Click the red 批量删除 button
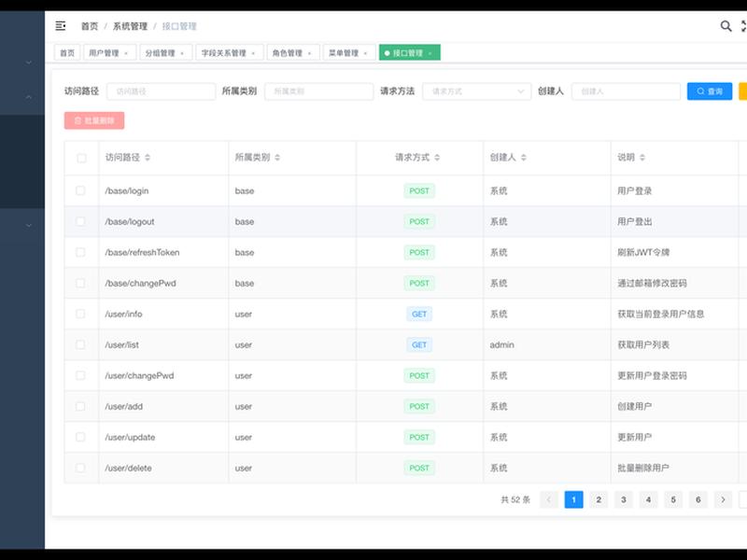 pos(94,120)
